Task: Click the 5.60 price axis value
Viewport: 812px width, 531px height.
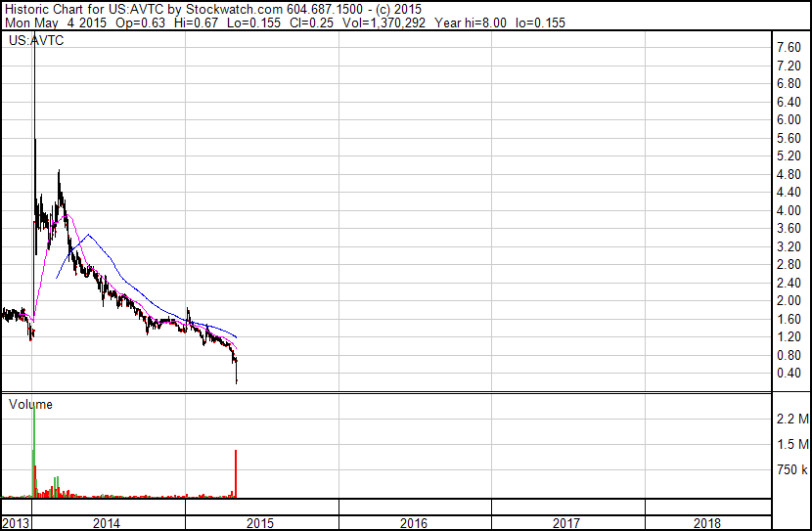Action: pos(789,138)
